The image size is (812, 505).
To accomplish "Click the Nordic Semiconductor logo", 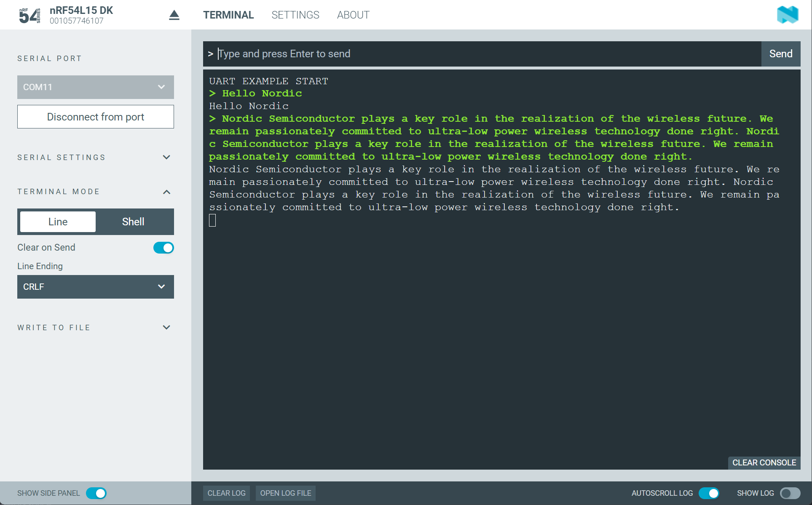I will tap(788, 15).
